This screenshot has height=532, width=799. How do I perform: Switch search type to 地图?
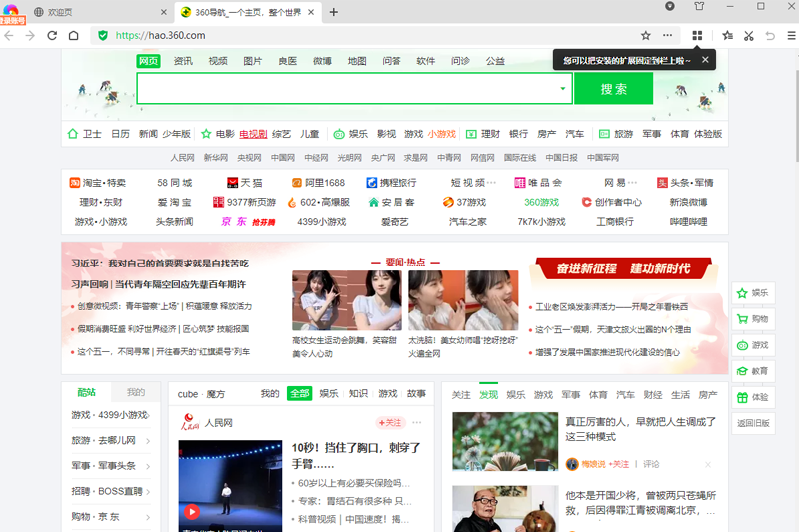tap(357, 61)
